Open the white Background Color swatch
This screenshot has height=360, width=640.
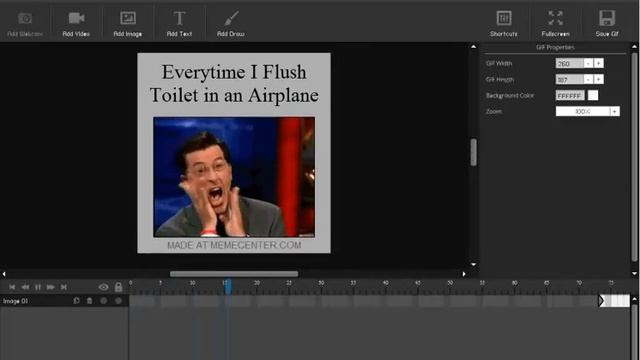click(x=593, y=96)
